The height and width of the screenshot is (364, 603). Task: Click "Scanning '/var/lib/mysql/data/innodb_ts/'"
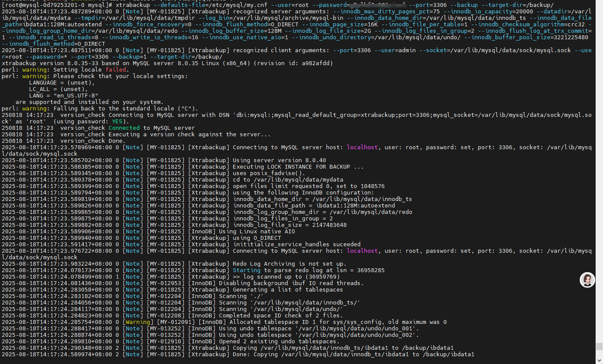pyautogui.click(x=289, y=303)
